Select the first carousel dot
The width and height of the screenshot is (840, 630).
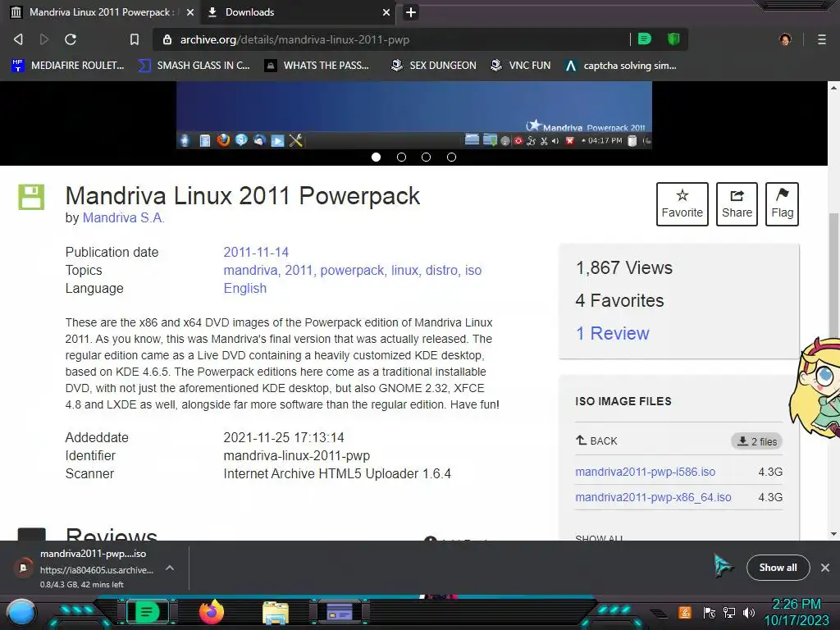(376, 157)
